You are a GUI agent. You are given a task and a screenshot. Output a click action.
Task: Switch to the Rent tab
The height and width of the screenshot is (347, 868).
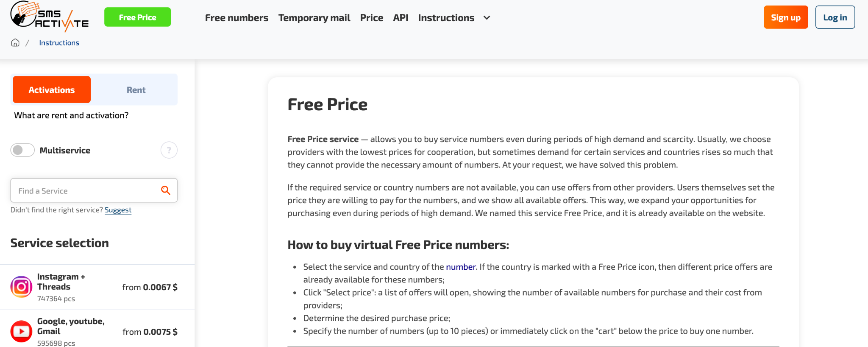click(x=136, y=90)
